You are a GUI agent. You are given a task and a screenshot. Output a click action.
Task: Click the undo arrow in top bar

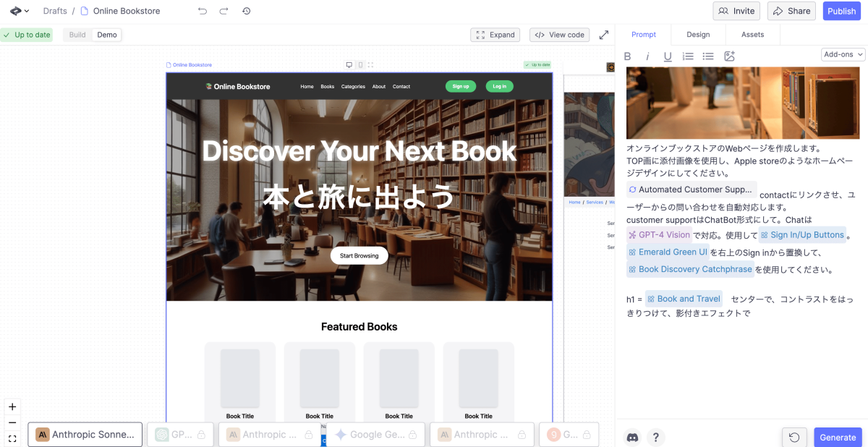(203, 11)
